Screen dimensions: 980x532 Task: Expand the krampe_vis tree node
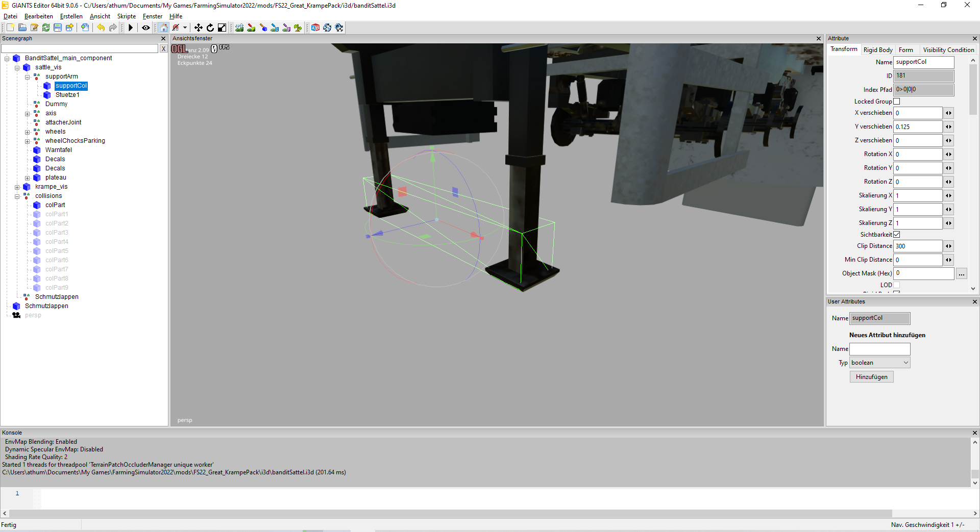17,187
